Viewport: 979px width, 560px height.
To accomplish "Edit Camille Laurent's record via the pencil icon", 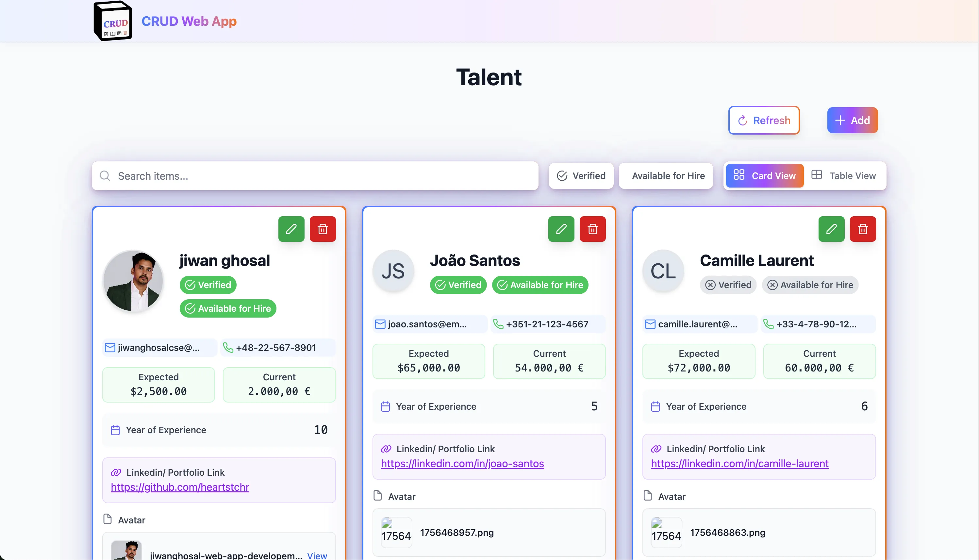I will [831, 229].
